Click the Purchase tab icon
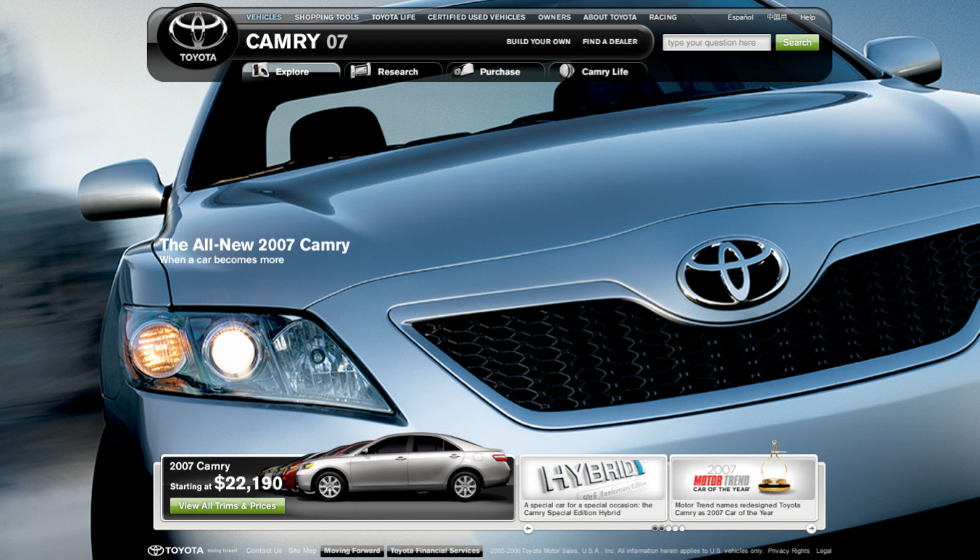Viewport: 980px width, 560px height. click(x=464, y=71)
